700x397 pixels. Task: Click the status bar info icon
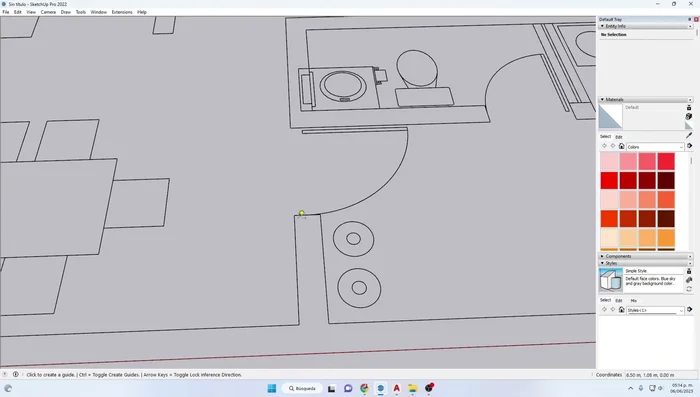tap(16, 375)
